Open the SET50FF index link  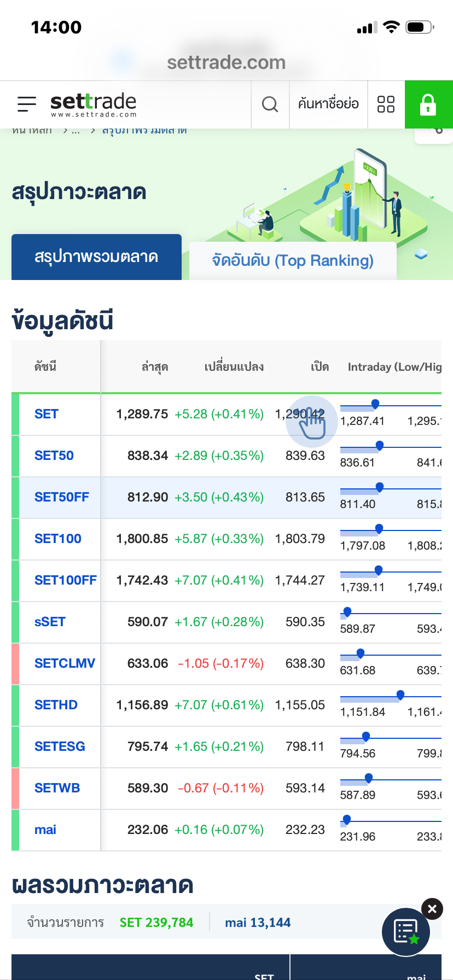pyautogui.click(x=61, y=497)
